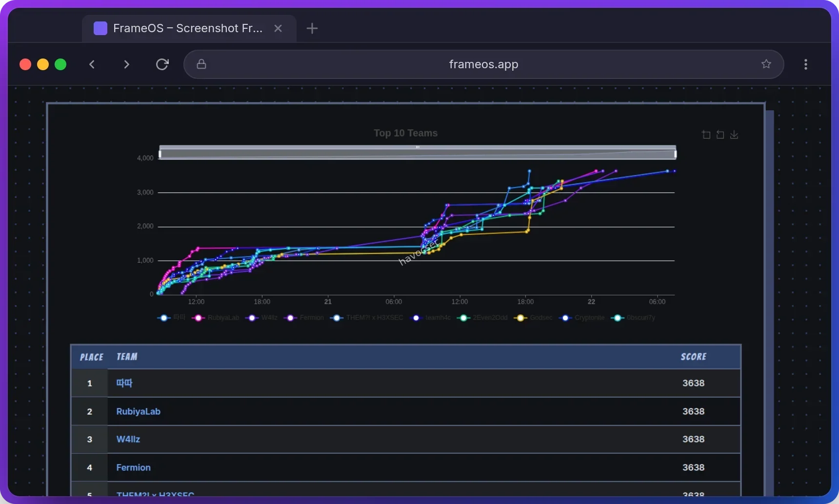Navigate back in browser history

coord(92,64)
